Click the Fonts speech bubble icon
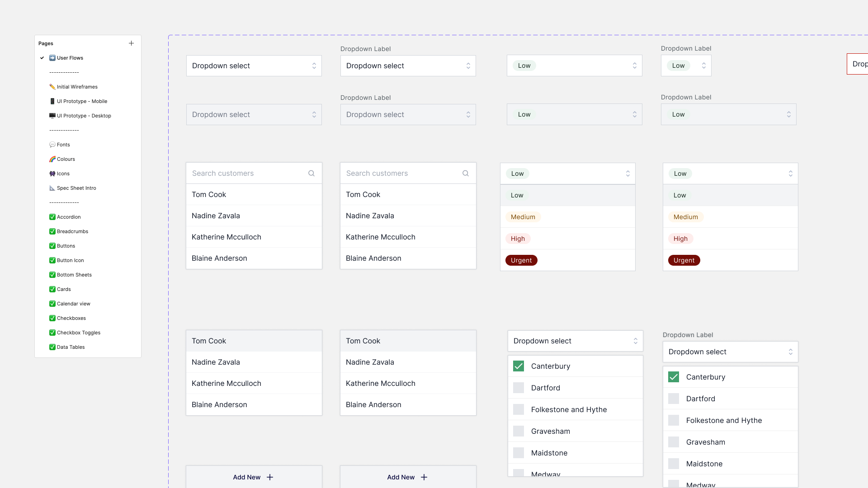The image size is (868, 488). (52, 145)
